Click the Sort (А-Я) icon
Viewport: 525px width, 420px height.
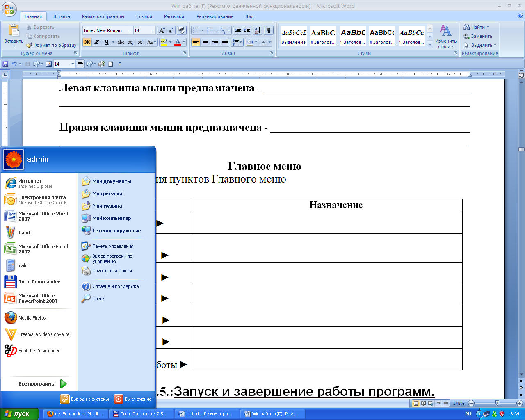(x=258, y=30)
